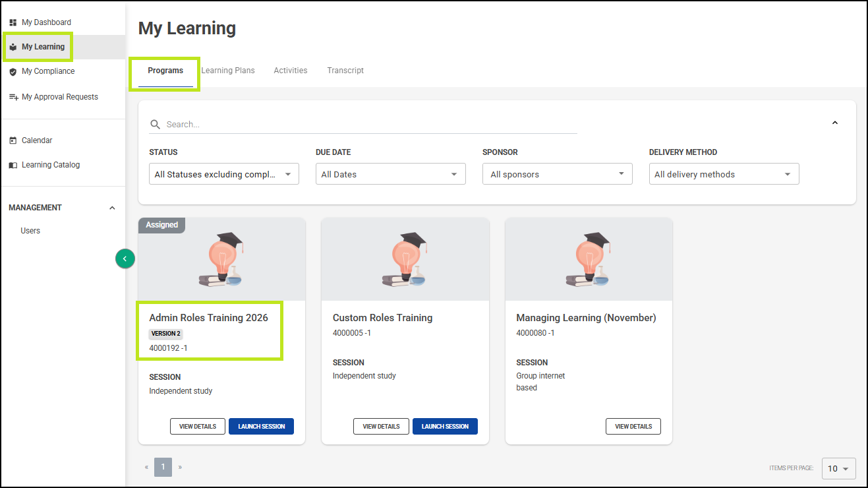The height and width of the screenshot is (488, 868).
Task: Click the My Compliance shield icon
Action: [13, 72]
